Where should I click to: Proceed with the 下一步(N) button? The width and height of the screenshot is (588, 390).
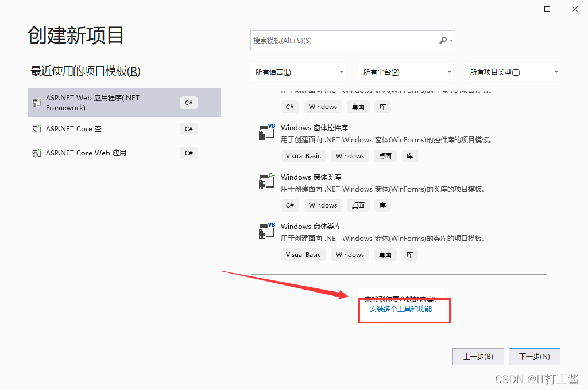coord(535,357)
